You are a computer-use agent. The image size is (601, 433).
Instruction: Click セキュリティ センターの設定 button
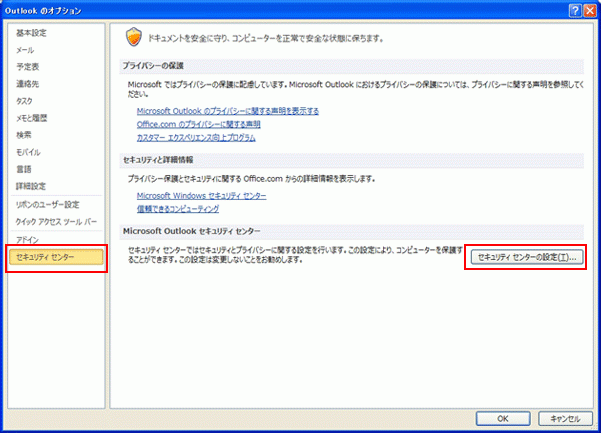pos(527,257)
